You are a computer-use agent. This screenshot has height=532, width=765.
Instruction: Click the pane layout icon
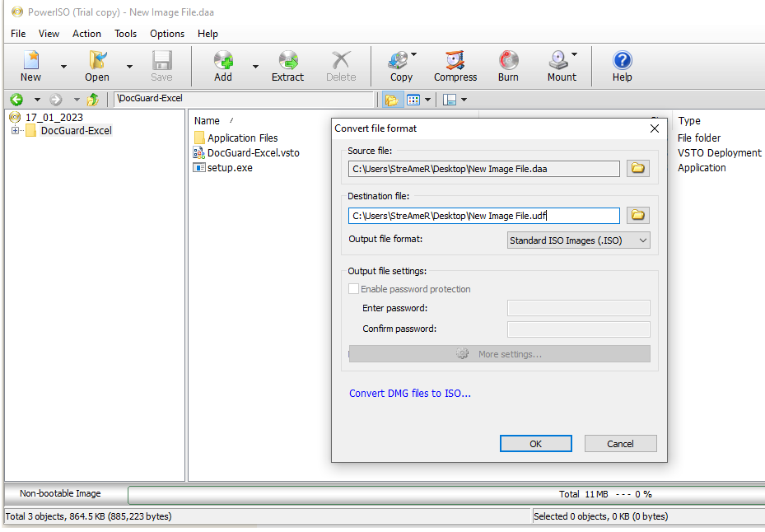tap(450, 100)
